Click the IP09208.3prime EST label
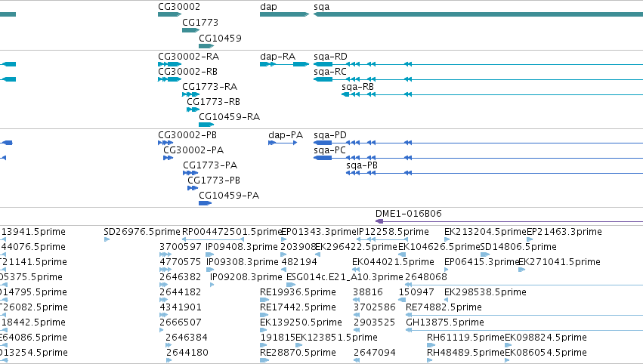 [x=246, y=277]
